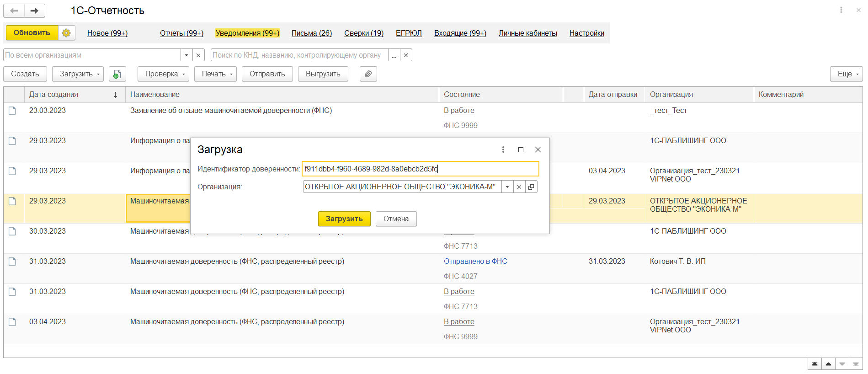The width and height of the screenshot is (868, 374).
Task: Switch to the Отчеты (99+) tab
Action: coord(181,33)
